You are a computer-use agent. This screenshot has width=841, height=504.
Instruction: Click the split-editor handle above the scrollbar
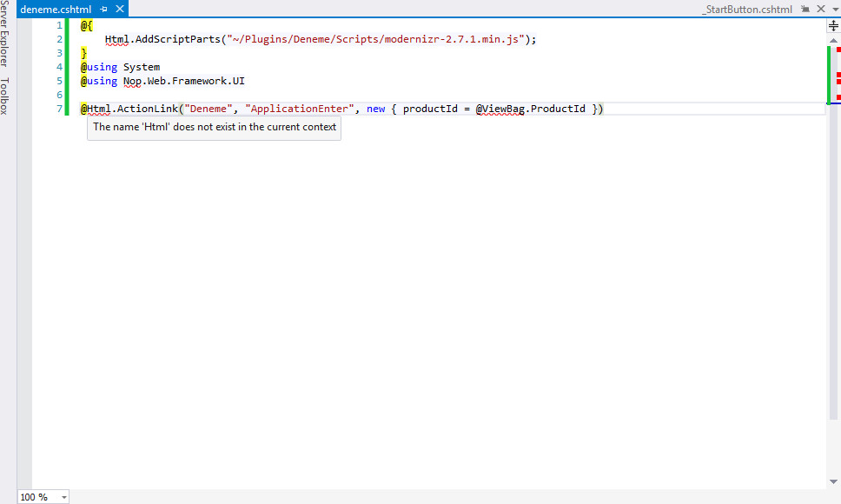(x=833, y=25)
